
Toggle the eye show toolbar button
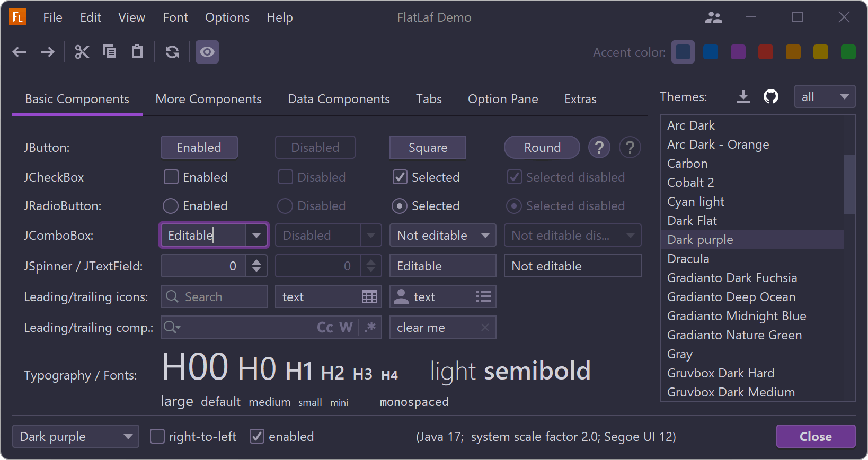[x=207, y=52]
